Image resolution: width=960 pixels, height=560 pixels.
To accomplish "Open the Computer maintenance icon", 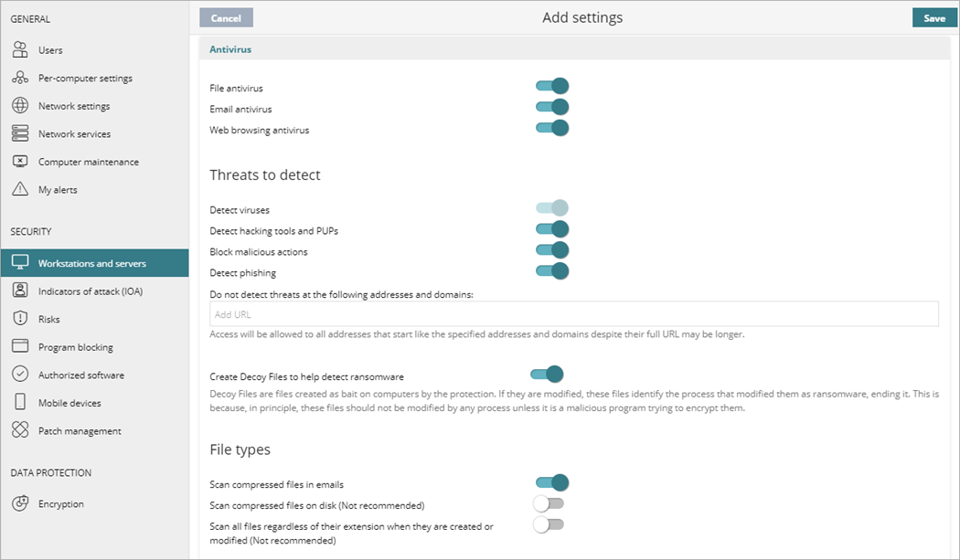I will [20, 162].
